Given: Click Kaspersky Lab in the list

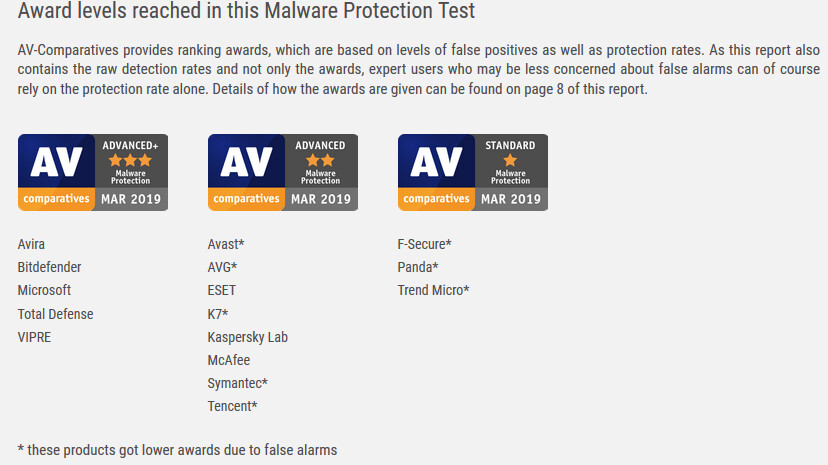Looking at the screenshot, I should (x=248, y=337).
